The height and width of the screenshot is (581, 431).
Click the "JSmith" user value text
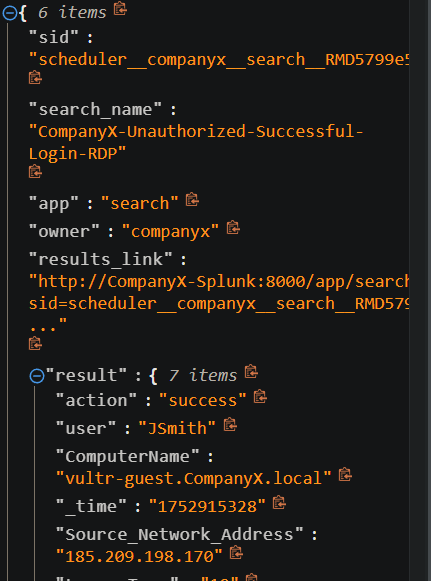(x=177, y=428)
